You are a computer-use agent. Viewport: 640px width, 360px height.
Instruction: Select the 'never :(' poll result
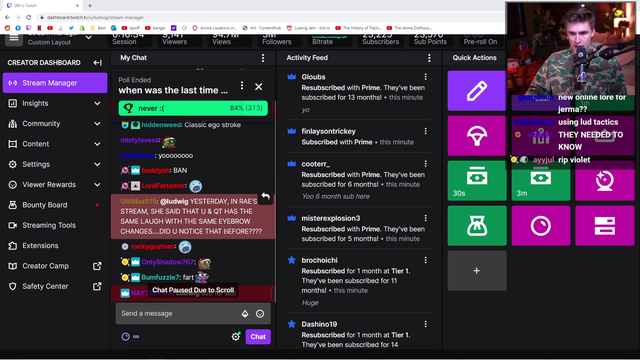(193, 108)
